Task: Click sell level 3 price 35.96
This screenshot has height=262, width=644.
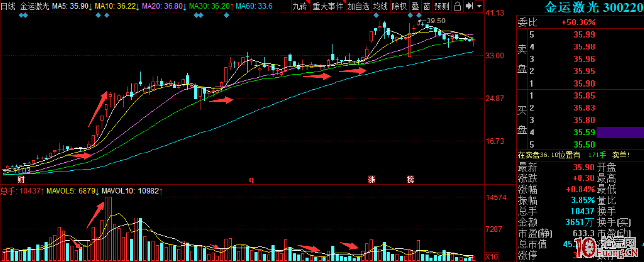Action: tap(584, 59)
